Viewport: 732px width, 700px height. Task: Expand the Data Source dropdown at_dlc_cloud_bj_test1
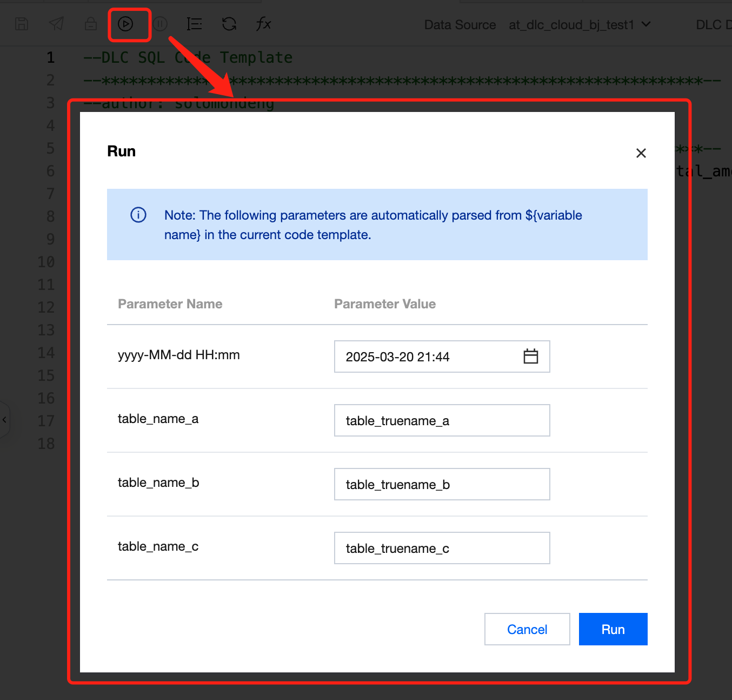pyautogui.click(x=580, y=25)
